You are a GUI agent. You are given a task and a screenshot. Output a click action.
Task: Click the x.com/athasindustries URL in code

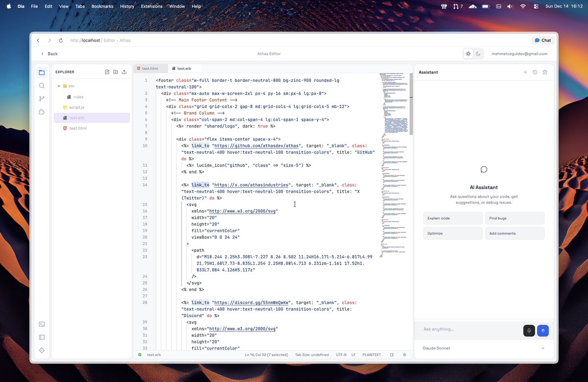click(251, 185)
